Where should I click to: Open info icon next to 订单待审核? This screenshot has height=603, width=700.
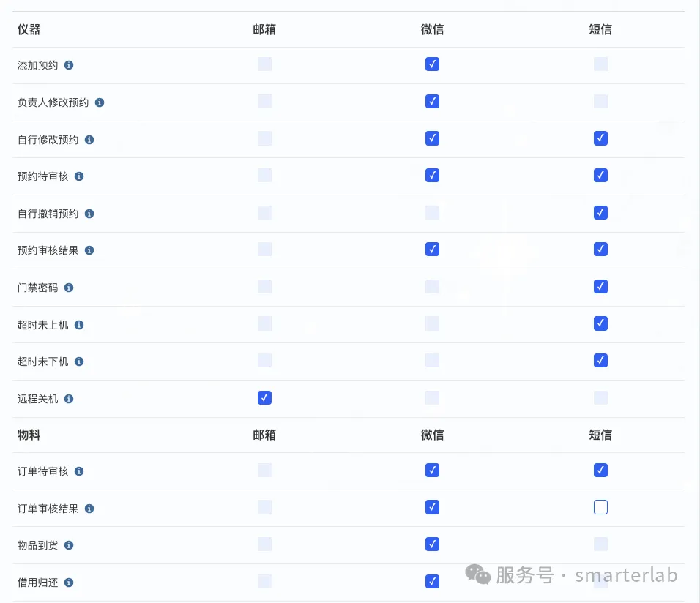(x=79, y=471)
